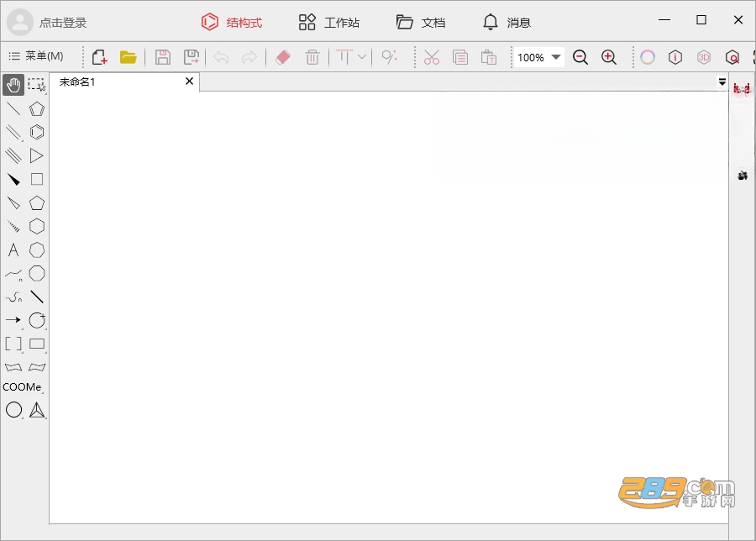The image size is (756, 541).
Task: Click 点击登录 to log in
Action: pos(63,23)
